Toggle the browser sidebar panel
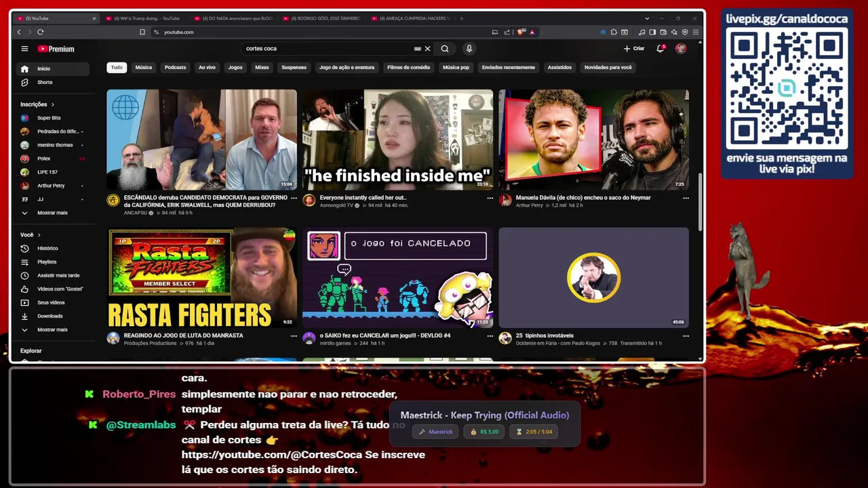868x488 pixels. pyautogui.click(x=652, y=33)
